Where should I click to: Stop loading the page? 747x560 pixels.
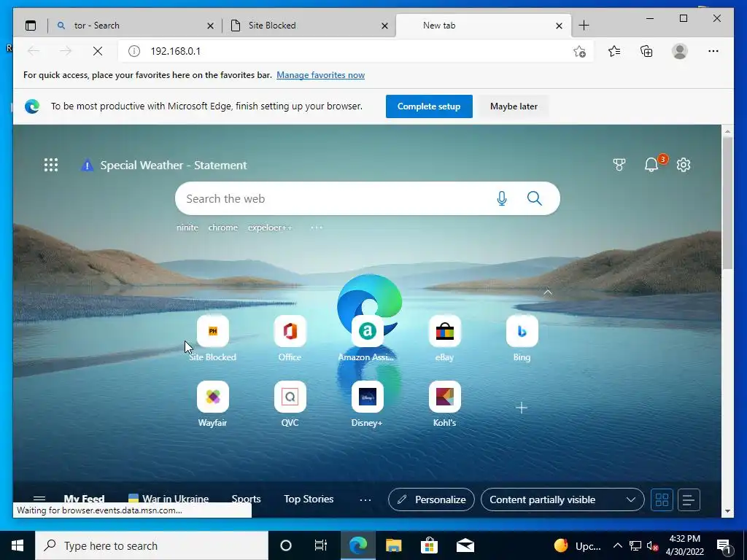tap(98, 51)
